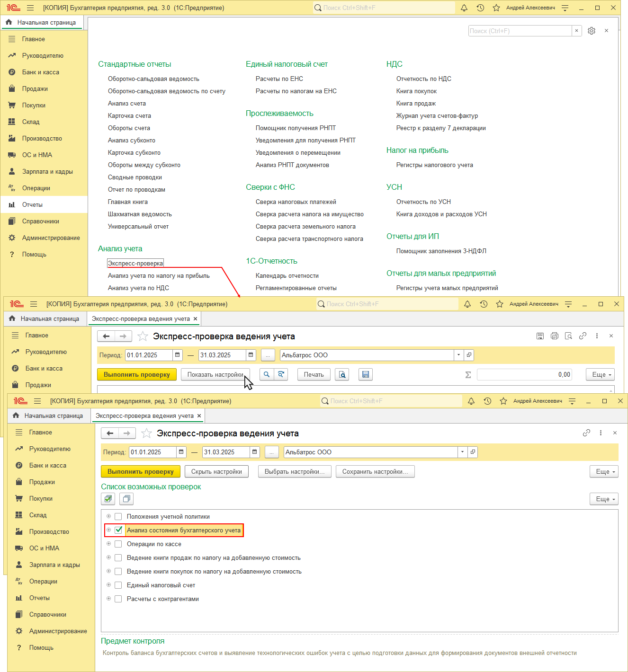
Task: Untick Анализ состояния бухгалтерского учета checkbox
Action: pyautogui.click(x=118, y=531)
